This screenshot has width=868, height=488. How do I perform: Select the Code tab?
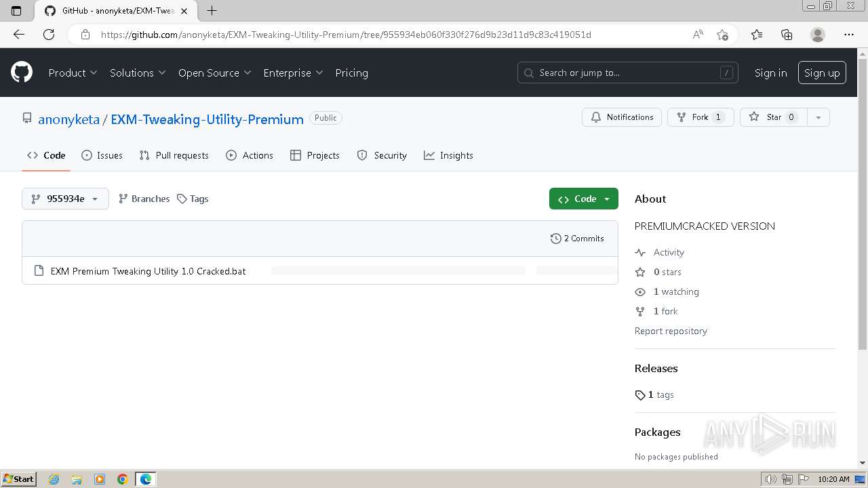46,155
